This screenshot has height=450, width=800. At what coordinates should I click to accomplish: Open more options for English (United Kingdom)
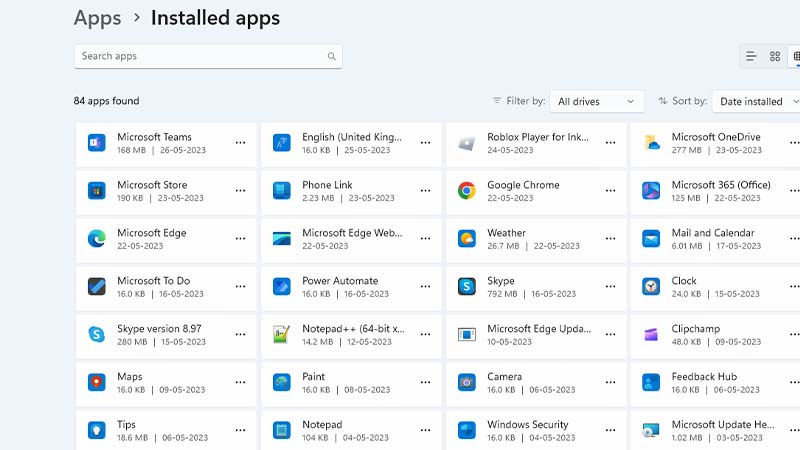tap(426, 143)
